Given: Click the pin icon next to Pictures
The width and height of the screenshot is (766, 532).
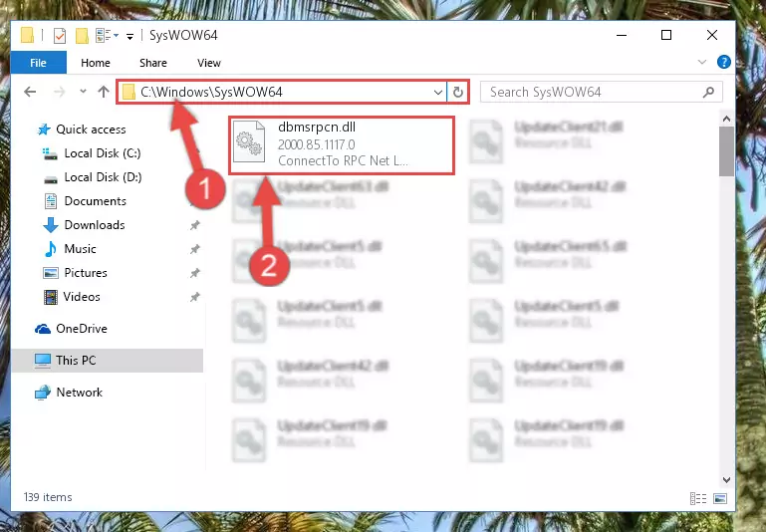Looking at the screenshot, I should point(195,273).
